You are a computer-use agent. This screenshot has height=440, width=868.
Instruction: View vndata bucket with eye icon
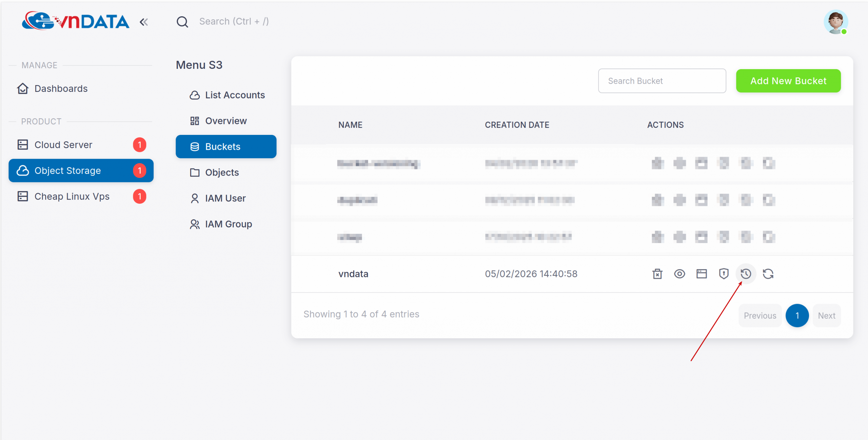(x=679, y=274)
